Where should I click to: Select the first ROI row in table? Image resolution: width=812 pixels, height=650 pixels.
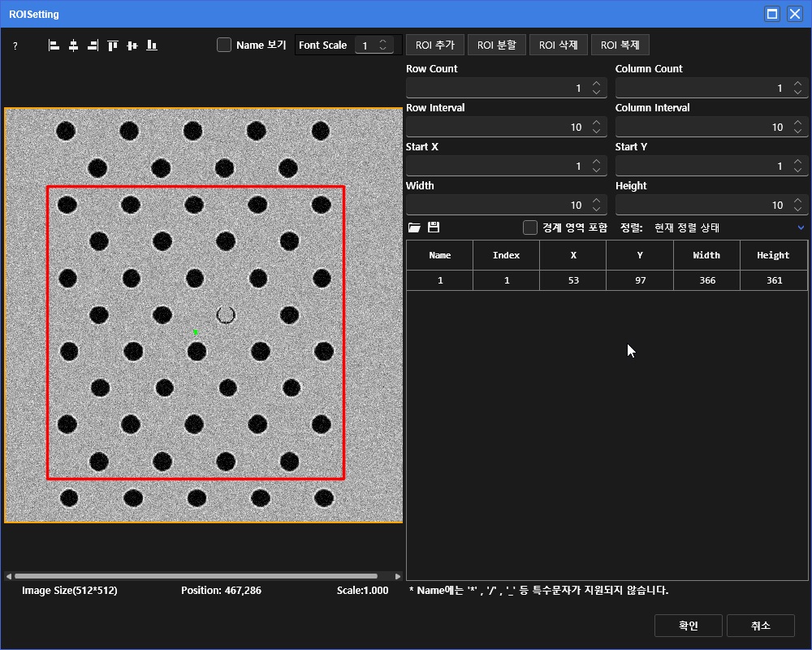[607, 280]
